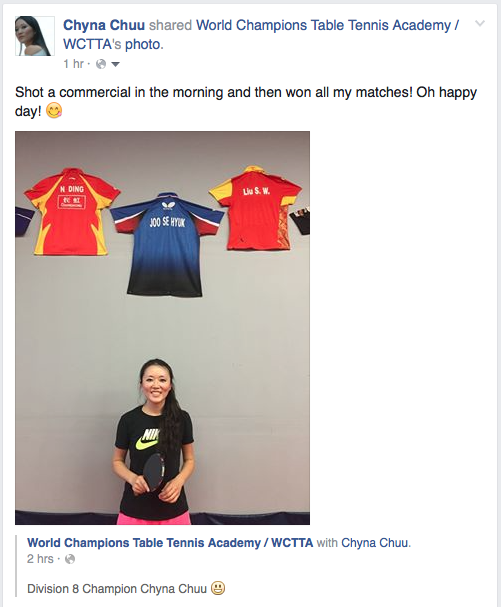Click the public globe privacy icon
This screenshot has height=607, width=501.
(101, 64)
